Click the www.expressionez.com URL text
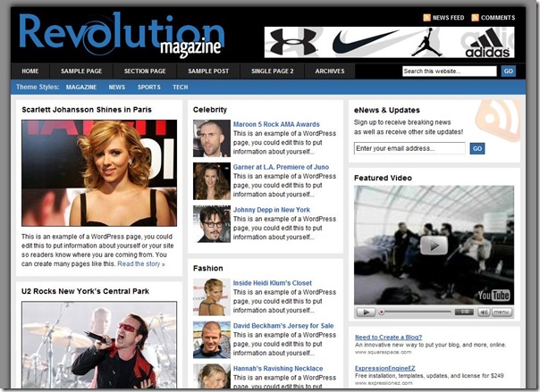This screenshot has height=392, width=540. coord(384,383)
